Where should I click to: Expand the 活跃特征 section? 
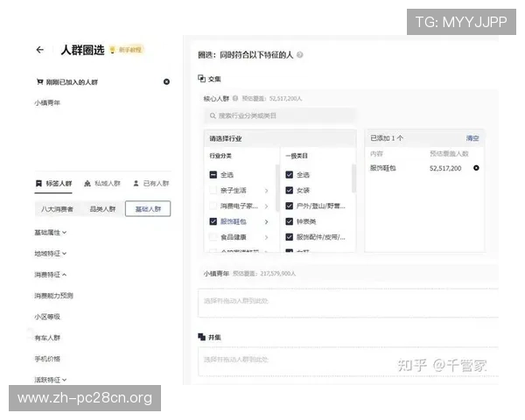point(51,380)
